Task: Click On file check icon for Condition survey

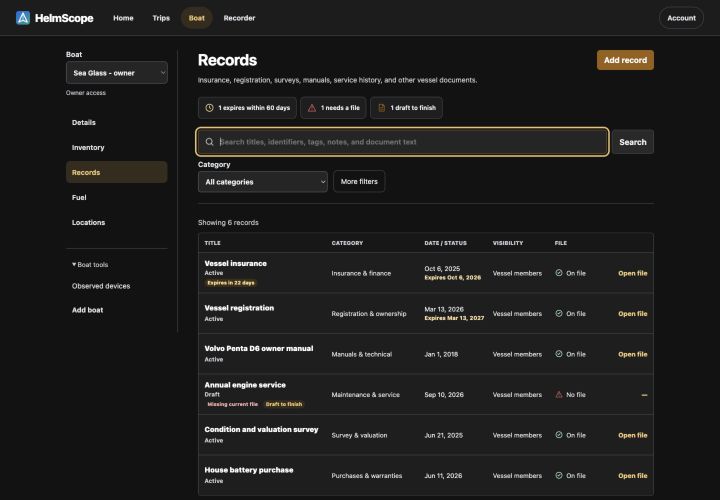Action: coord(559,435)
